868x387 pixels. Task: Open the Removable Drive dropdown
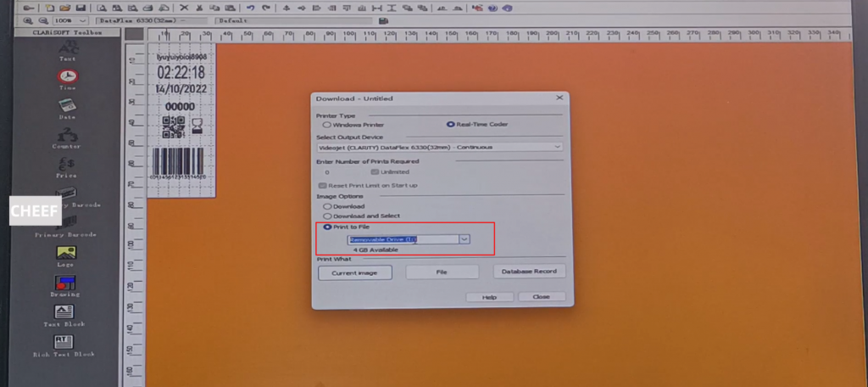tap(464, 239)
